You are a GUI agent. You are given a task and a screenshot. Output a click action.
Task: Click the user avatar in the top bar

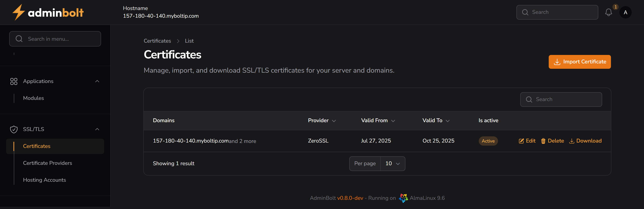[626, 12]
